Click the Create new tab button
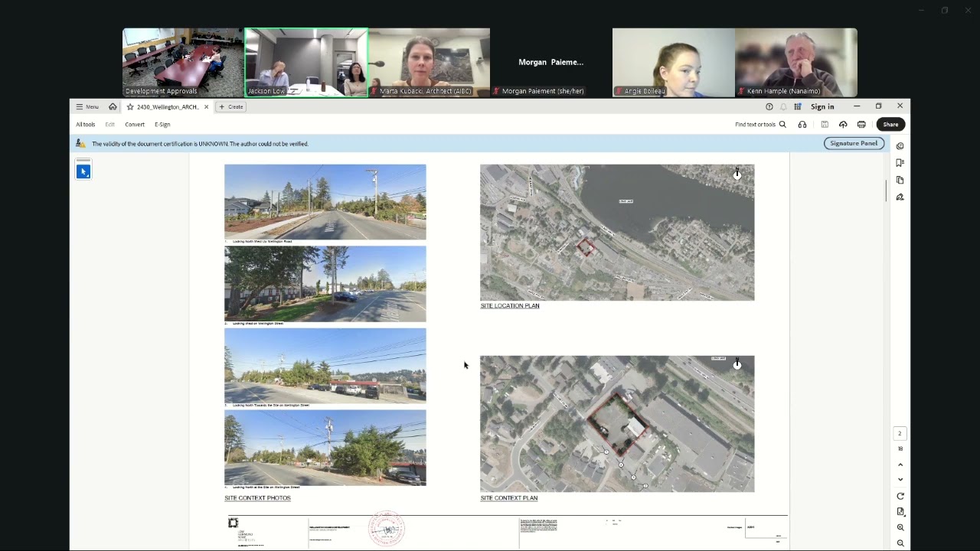 (x=230, y=106)
